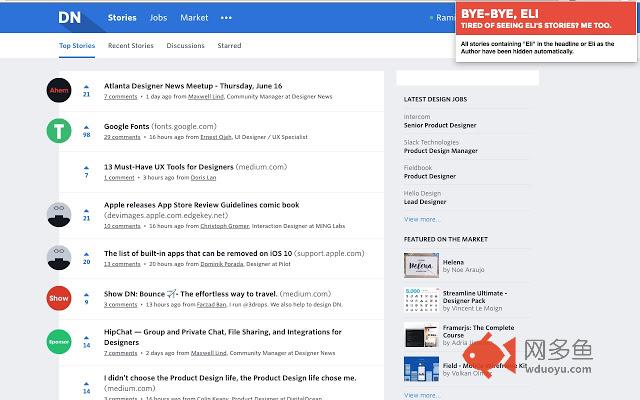Switch to the Starred tab
The width and height of the screenshot is (640, 400).
(x=229, y=45)
